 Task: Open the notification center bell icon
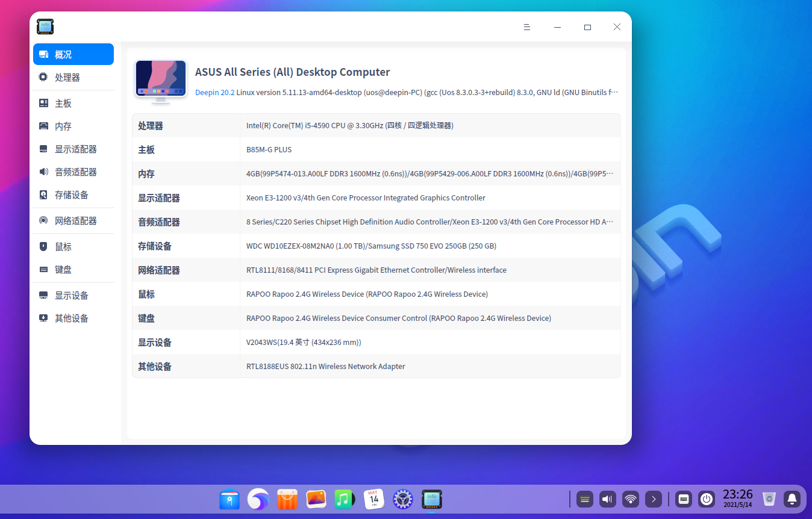(x=793, y=499)
